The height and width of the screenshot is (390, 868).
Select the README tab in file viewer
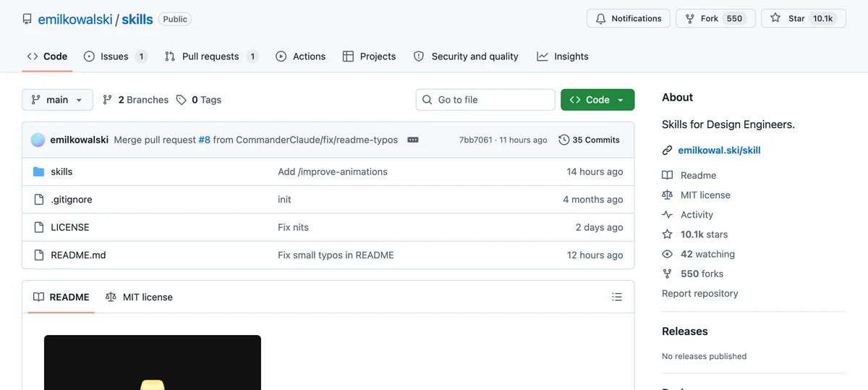pos(61,297)
